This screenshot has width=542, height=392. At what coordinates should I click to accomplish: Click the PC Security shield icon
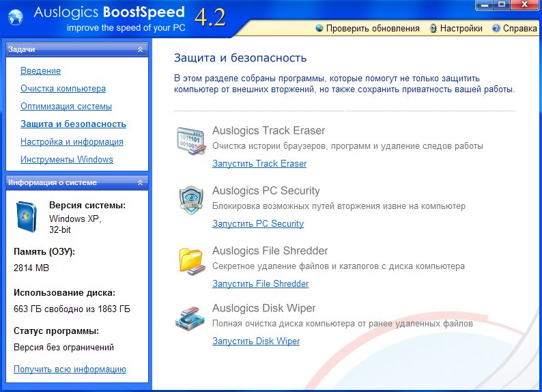point(191,200)
